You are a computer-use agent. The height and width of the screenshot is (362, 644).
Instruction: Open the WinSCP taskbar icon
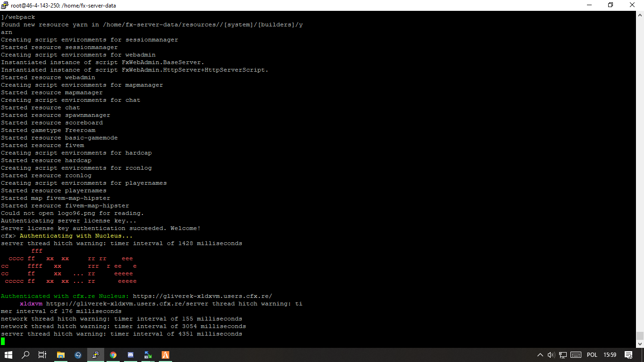pos(148,355)
